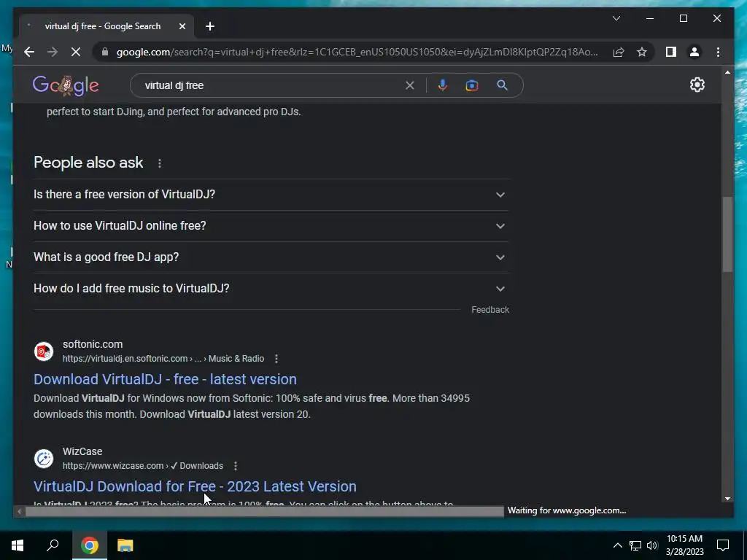Close the virtual dj free tab
This screenshot has height=560, width=747.
(x=182, y=26)
